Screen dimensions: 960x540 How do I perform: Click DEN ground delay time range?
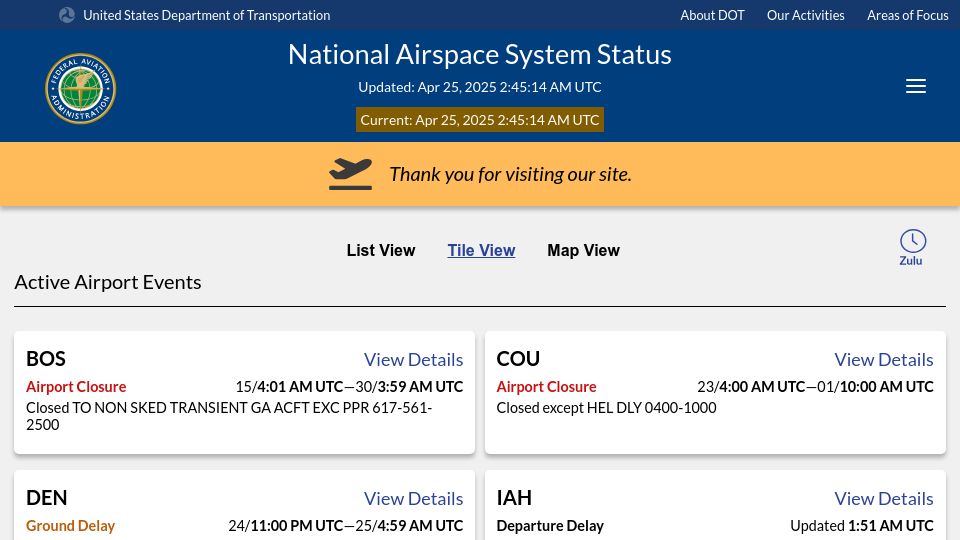click(x=345, y=526)
